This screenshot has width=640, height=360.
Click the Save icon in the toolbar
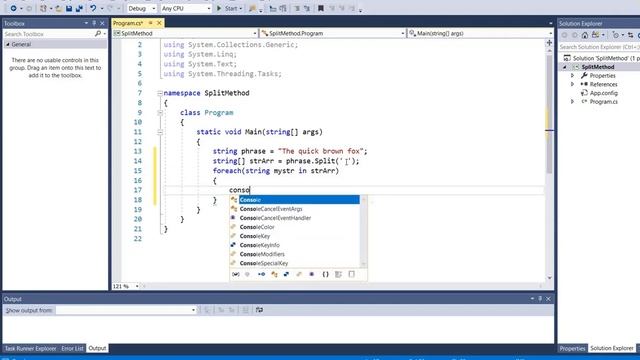(x=69, y=8)
